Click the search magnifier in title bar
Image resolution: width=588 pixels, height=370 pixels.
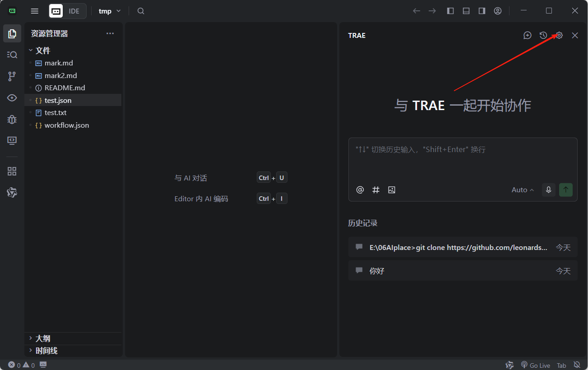141,11
